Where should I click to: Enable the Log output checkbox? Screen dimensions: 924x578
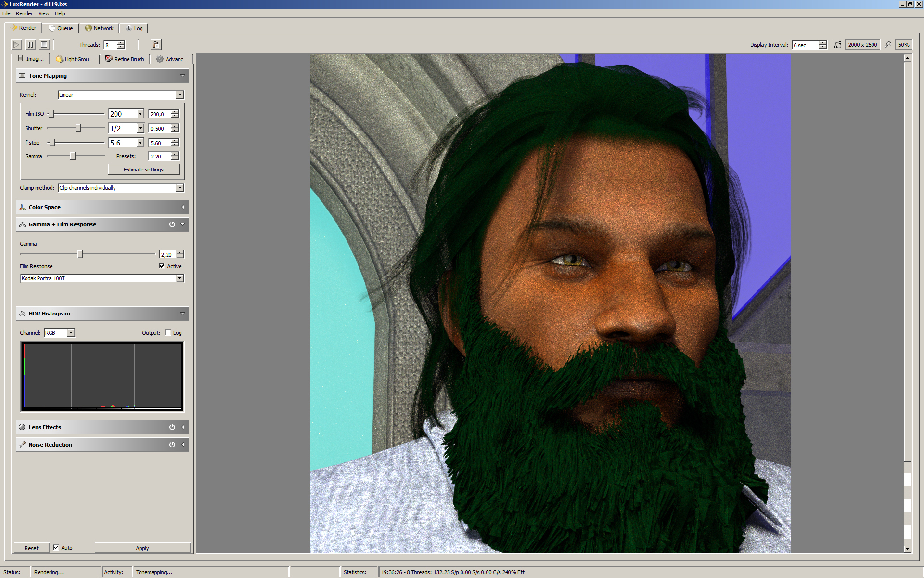coord(168,332)
